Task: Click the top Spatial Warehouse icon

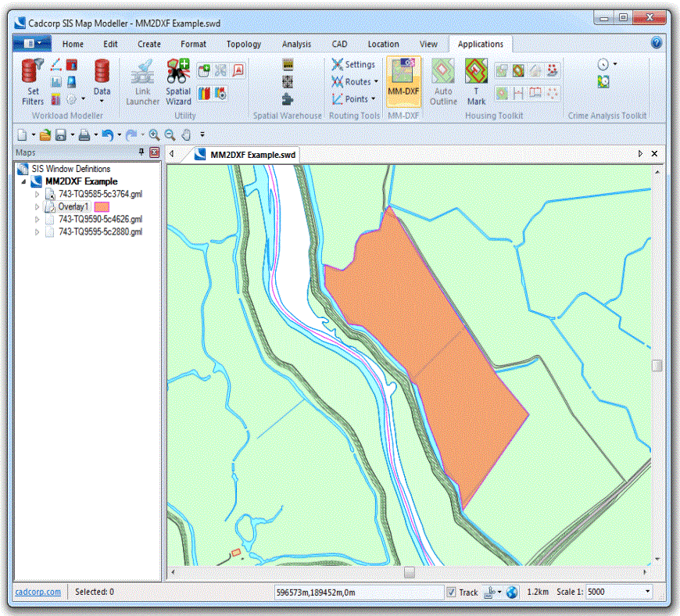Action: point(288,64)
